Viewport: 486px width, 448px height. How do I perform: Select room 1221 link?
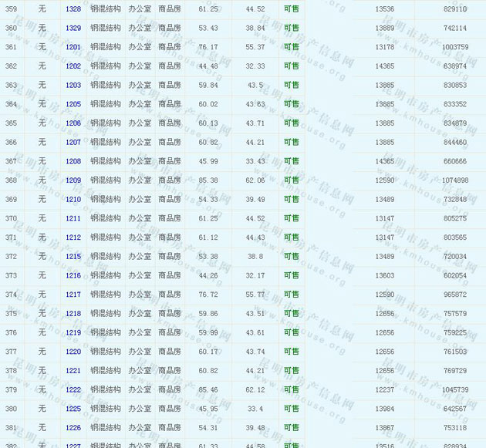[x=73, y=371]
